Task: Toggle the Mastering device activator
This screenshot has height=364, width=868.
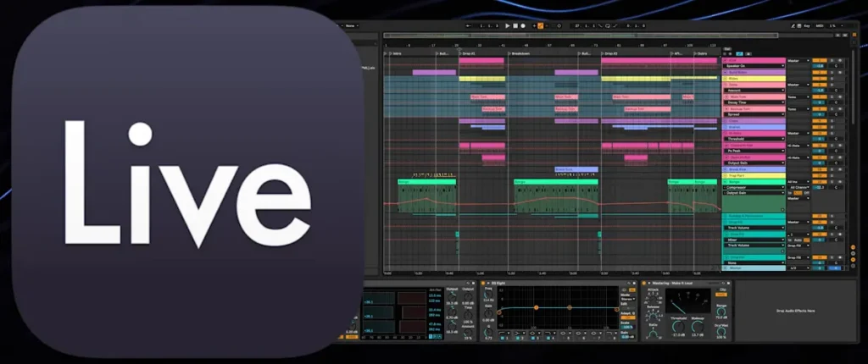Action: point(645,284)
